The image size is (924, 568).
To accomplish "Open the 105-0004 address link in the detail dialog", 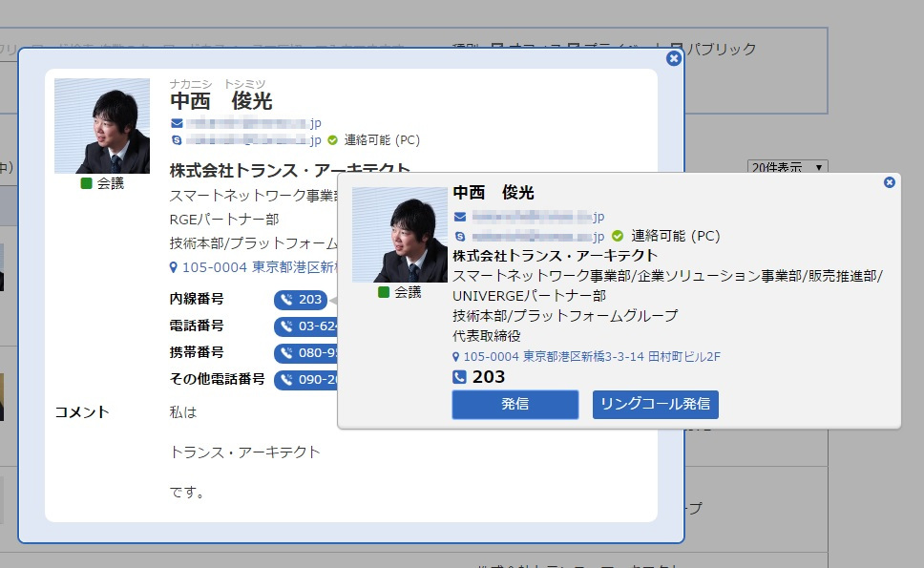I will (x=260, y=267).
